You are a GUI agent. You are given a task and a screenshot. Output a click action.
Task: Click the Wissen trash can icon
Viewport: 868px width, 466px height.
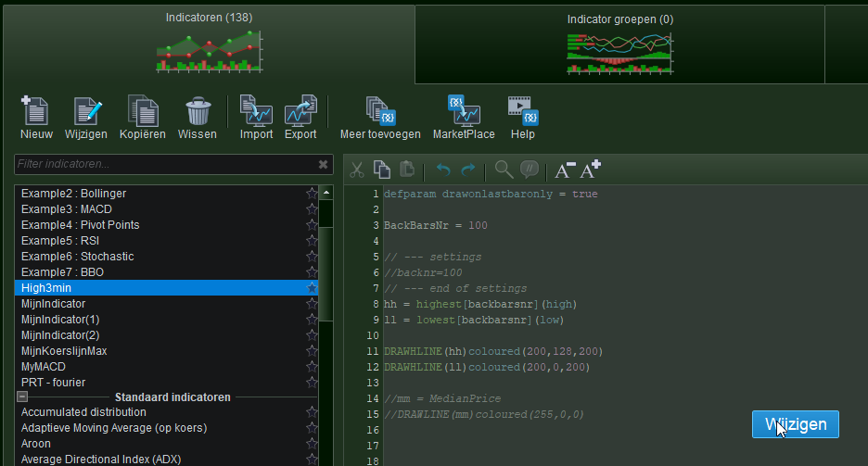coord(198,111)
